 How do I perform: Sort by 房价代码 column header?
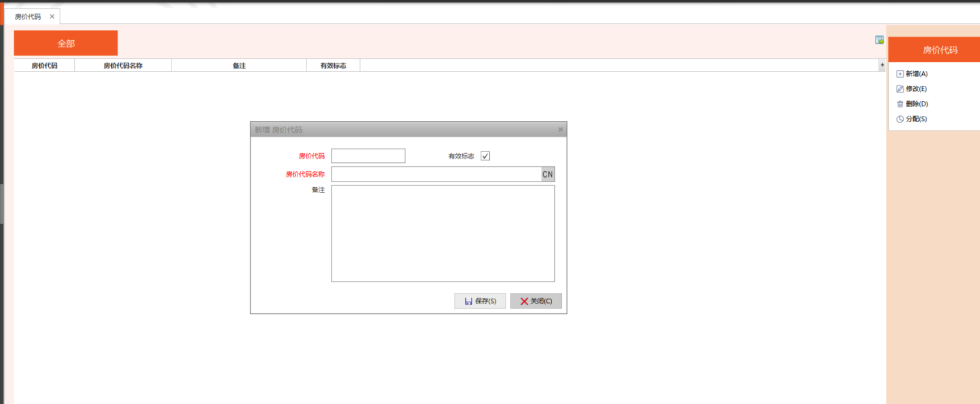click(44, 66)
